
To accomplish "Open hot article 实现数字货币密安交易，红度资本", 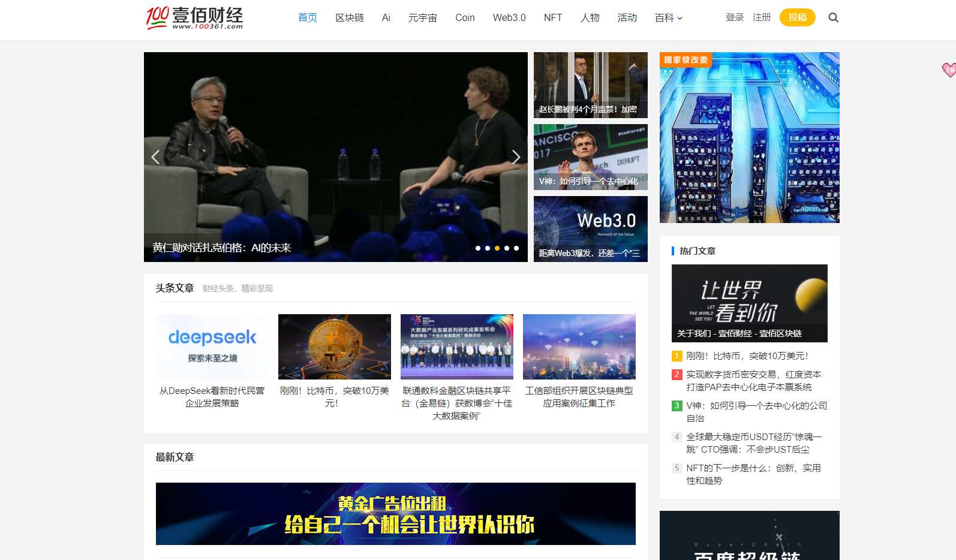I will [x=754, y=381].
